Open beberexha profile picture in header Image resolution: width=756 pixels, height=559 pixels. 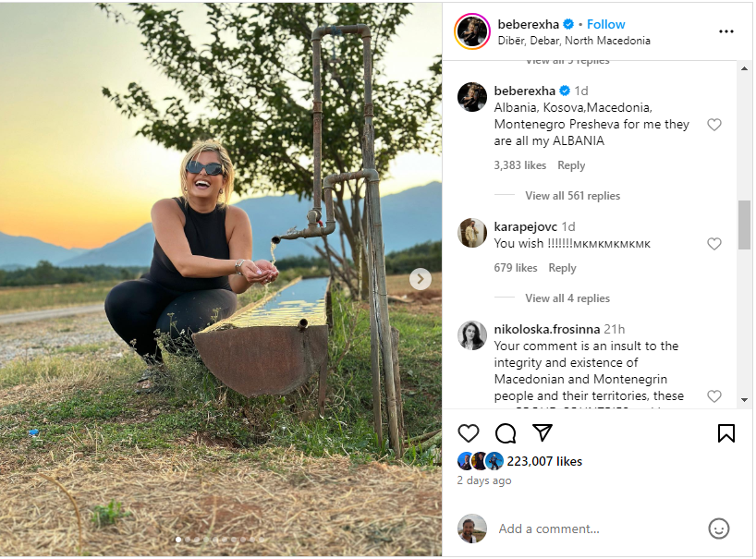tap(472, 31)
